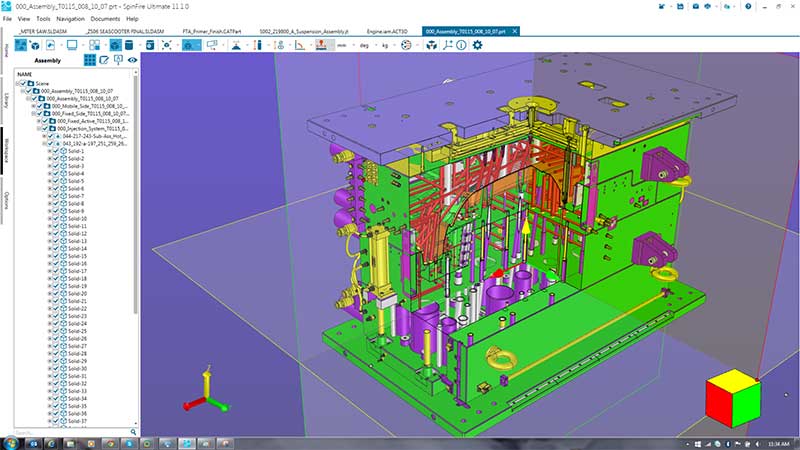Click the 3D cube view icon

point(35,45)
